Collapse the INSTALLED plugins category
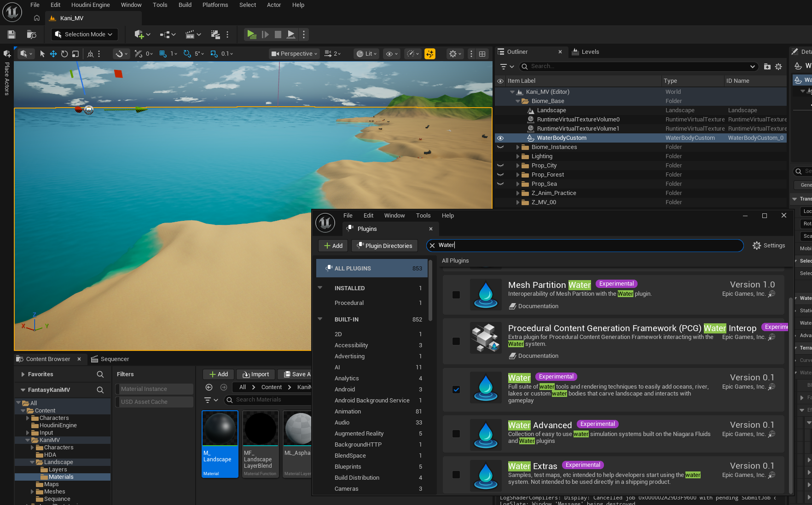The width and height of the screenshot is (812, 505). coord(320,288)
